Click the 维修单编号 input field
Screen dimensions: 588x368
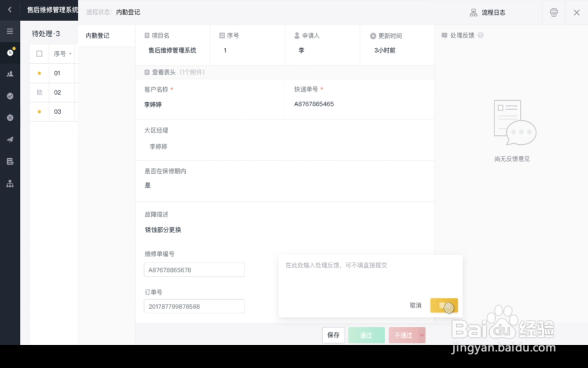[194, 270]
